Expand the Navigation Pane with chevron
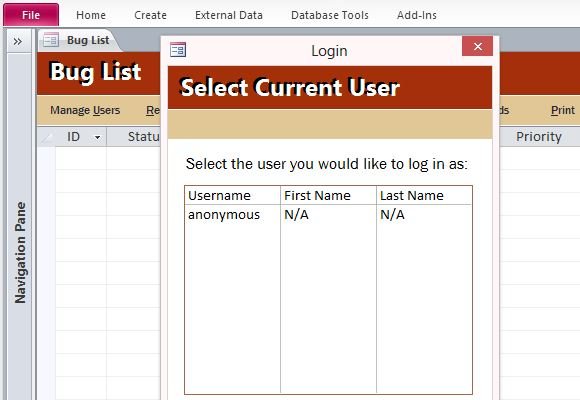Screen dimensions: 580x400 point(17,41)
